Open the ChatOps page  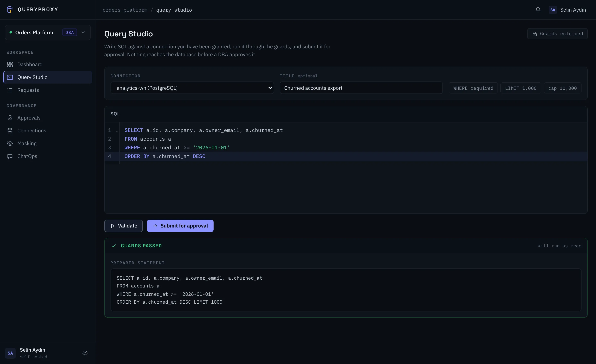click(48, 156)
